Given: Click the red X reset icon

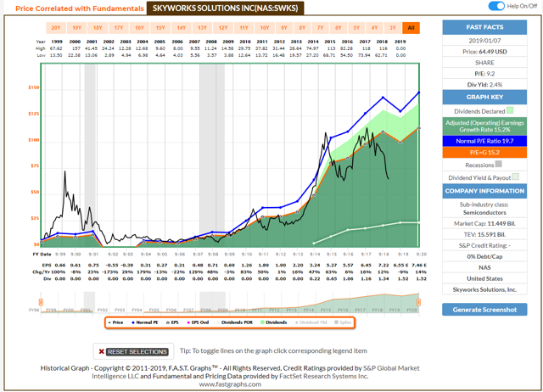Looking at the screenshot, I should tap(102, 351).
